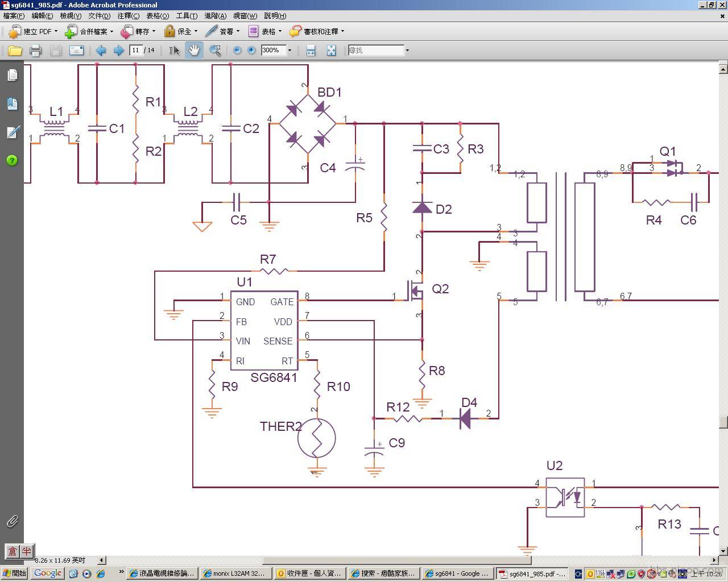This screenshot has height=582, width=728.
Task: Expand the 建立 PDF create dropdown
Action: tap(56, 31)
